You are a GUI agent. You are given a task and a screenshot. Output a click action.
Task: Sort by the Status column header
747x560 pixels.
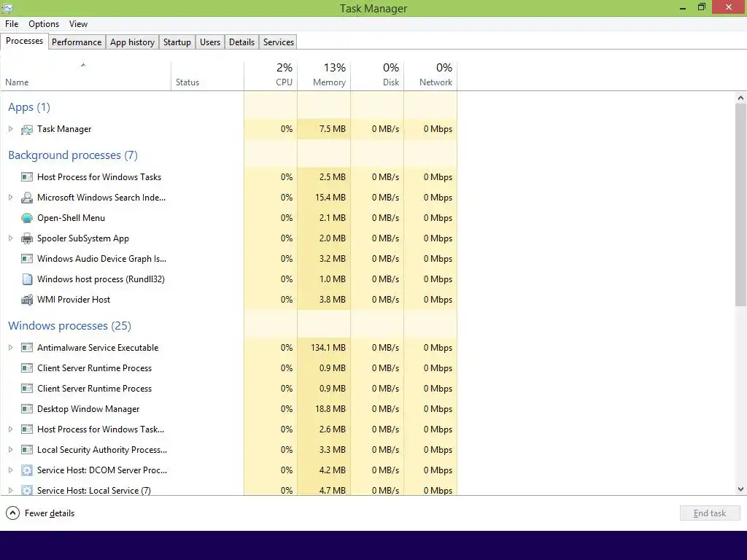pyautogui.click(x=207, y=76)
